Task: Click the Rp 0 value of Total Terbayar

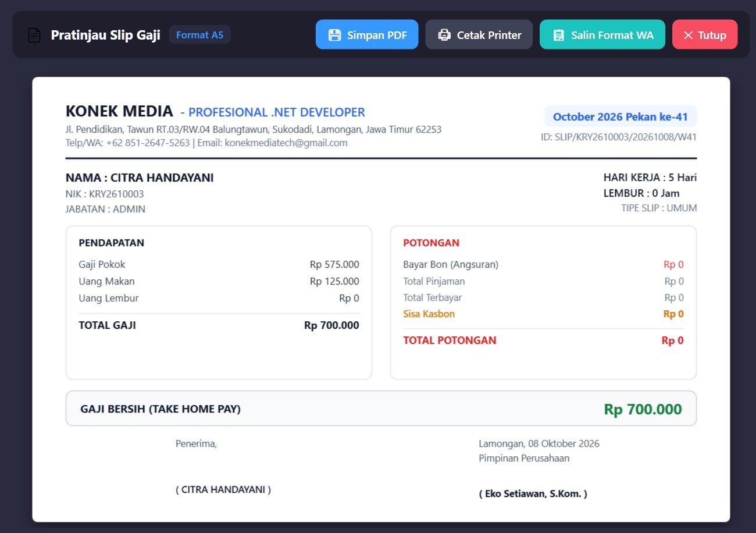Action: pyautogui.click(x=674, y=297)
